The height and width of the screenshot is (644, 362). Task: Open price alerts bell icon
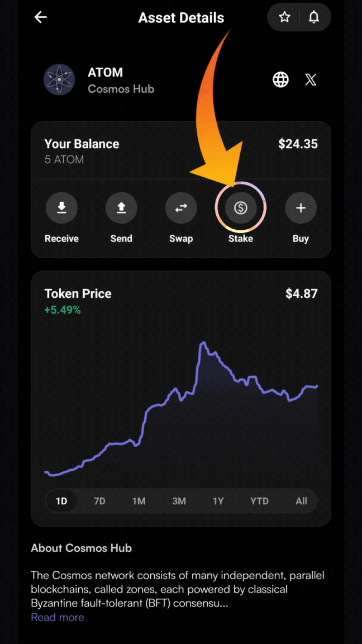(314, 17)
